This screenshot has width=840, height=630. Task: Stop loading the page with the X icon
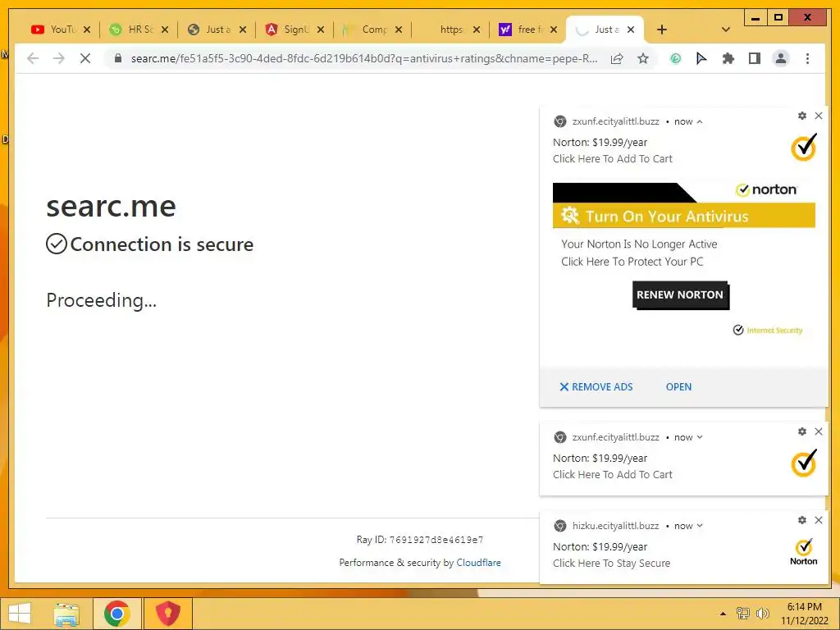(x=85, y=58)
